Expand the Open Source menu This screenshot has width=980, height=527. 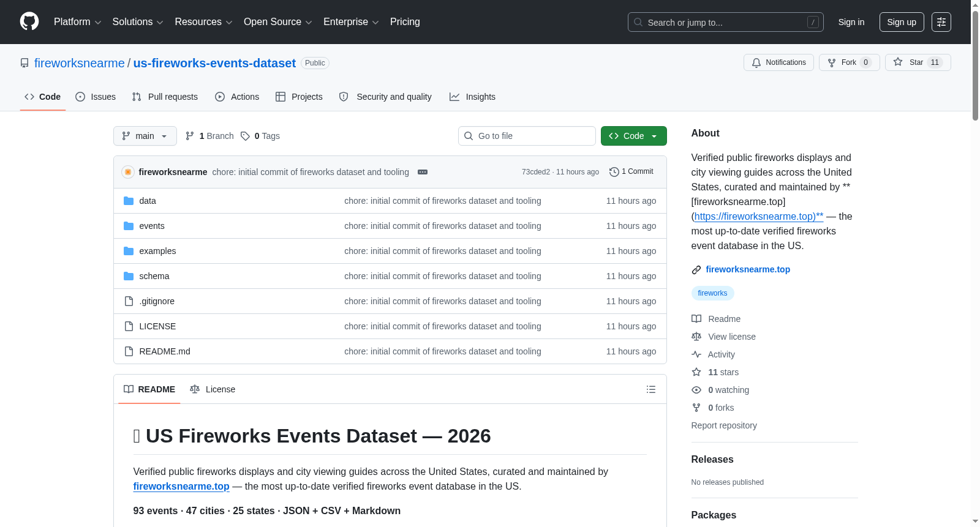pyautogui.click(x=278, y=22)
